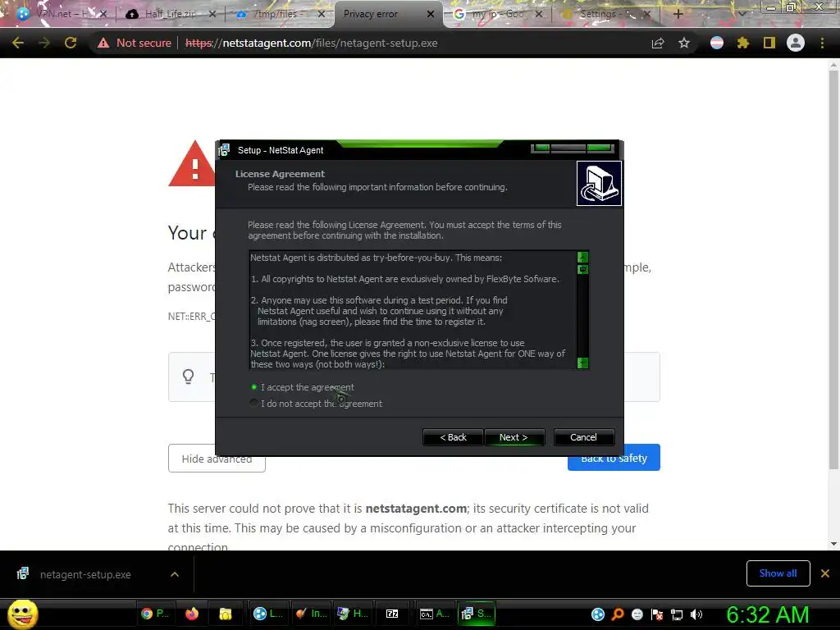Select 'I accept the agreement'
Image resolution: width=840 pixels, height=630 pixels.
pos(302,387)
